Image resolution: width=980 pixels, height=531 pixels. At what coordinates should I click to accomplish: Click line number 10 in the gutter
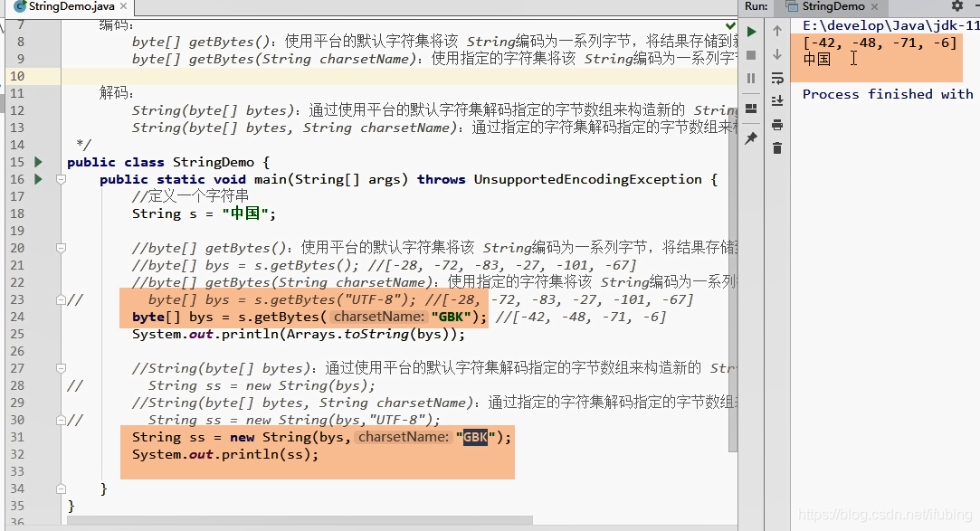pyautogui.click(x=17, y=76)
